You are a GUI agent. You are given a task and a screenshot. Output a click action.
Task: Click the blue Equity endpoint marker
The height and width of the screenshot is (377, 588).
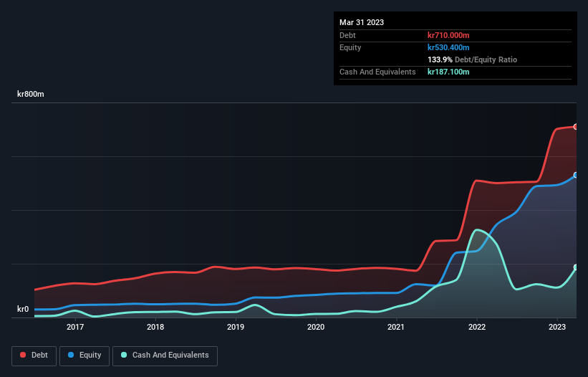pos(576,175)
